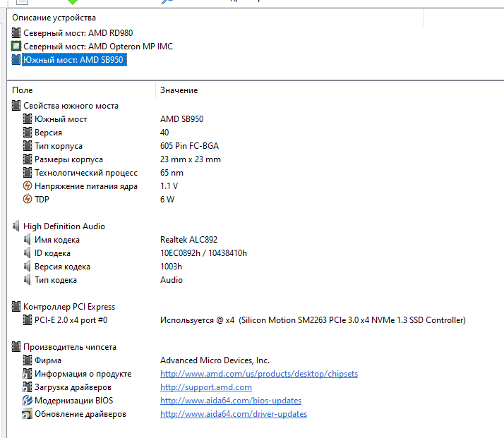Click the driver update icon beside Обновление драйверов
The image size is (504, 438).
[x=27, y=414]
